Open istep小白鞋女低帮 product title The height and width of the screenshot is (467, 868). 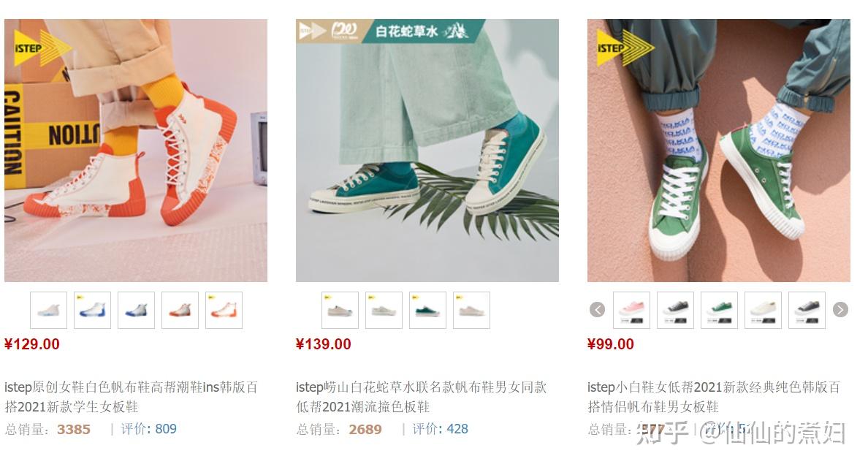[x=714, y=397]
